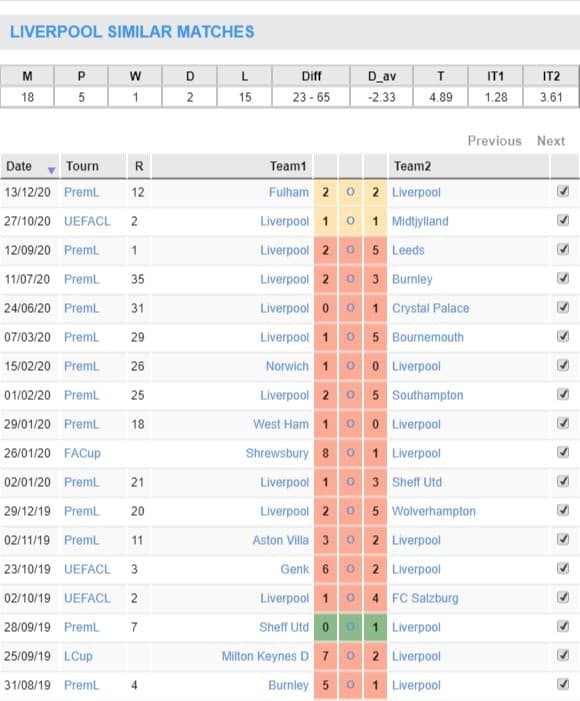The image size is (580, 701).
Task: Click the O icon in Crystal Palace row
Action: (351, 308)
